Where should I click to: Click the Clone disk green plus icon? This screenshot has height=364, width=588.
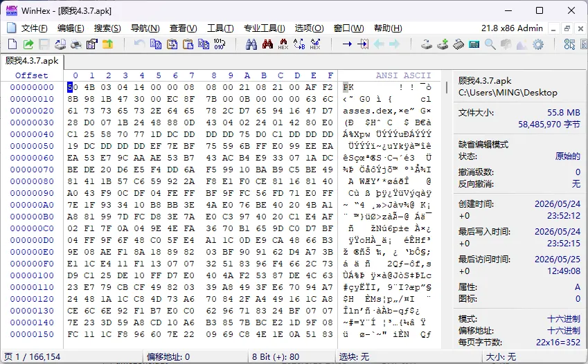443,44
